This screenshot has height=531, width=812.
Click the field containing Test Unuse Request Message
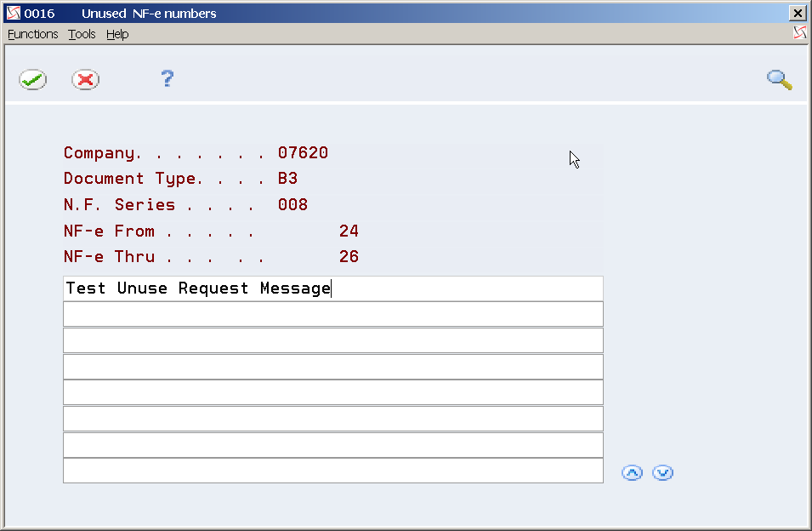333,288
